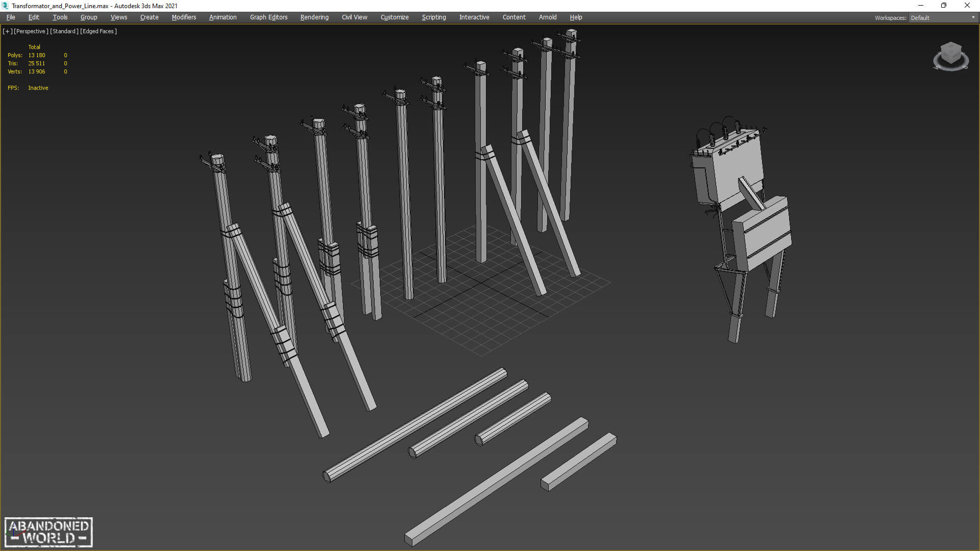Open the Edged Faces display menu
980x551 pixels.
tap(99, 31)
